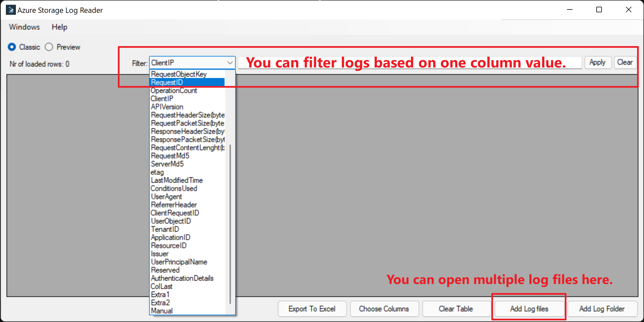Open the Windows menu
Screen dimensions: 644x322
[24, 27]
